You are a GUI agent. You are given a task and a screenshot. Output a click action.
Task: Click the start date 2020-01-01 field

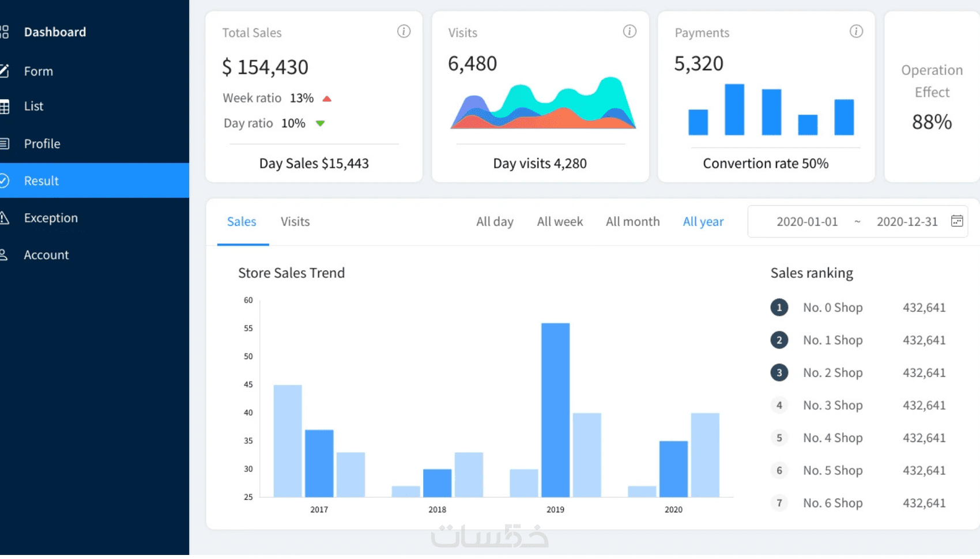806,222
